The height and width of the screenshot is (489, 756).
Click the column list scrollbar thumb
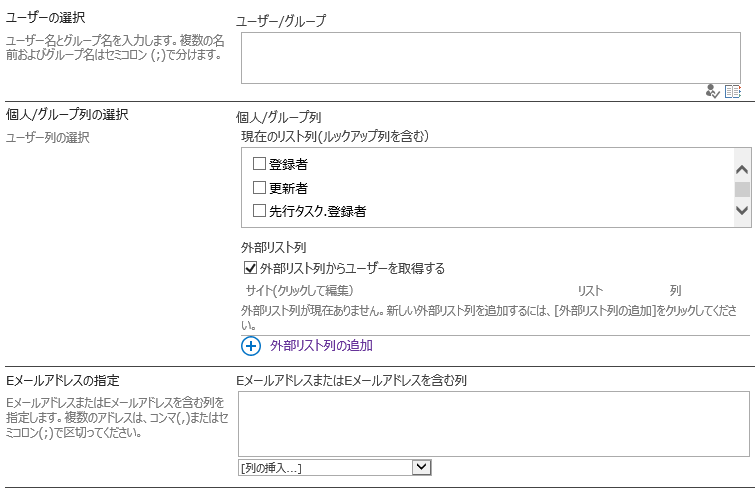coord(742,189)
